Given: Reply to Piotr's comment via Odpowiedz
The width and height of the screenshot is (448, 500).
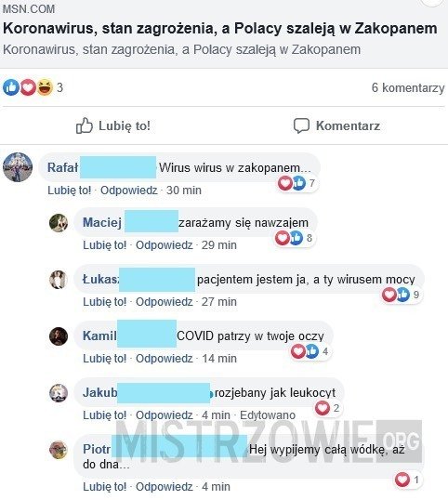Looking at the screenshot, I should pyautogui.click(x=165, y=487).
